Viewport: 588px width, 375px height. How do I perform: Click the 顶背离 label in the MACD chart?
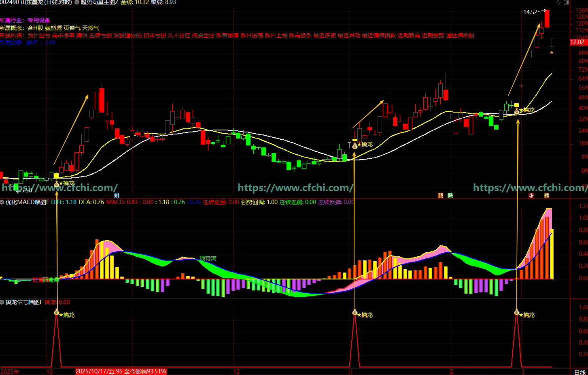(x=208, y=258)
